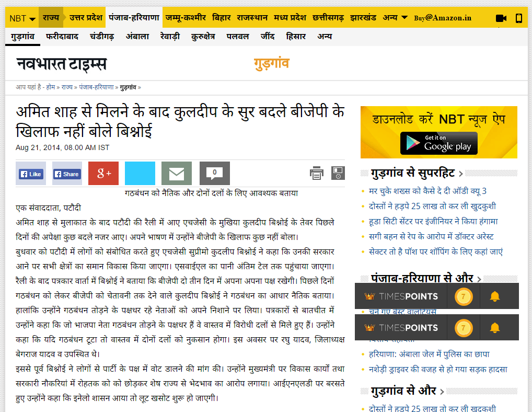Print the article with printer icon

(317, 173)
